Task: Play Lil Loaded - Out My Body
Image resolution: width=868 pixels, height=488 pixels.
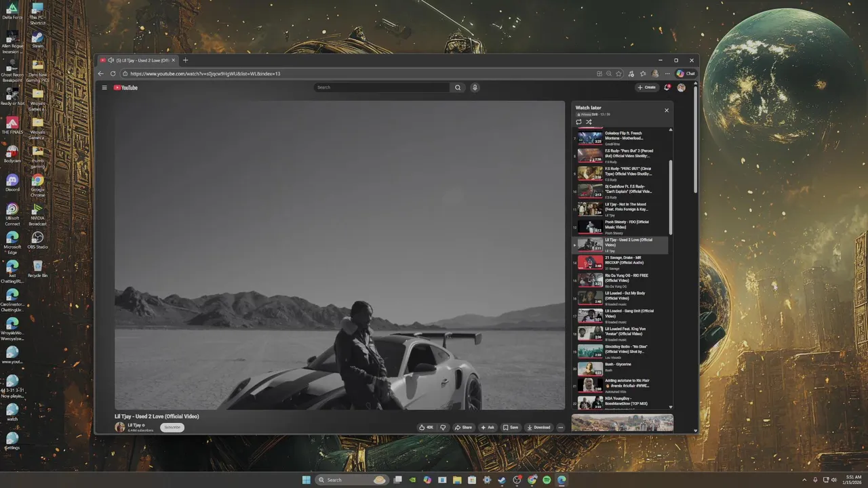Action: 620,298
